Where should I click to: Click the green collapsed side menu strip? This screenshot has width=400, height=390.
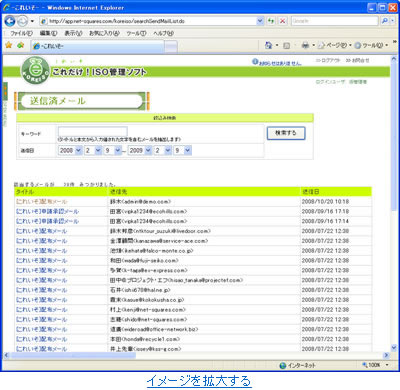click(x=5, y=104)
